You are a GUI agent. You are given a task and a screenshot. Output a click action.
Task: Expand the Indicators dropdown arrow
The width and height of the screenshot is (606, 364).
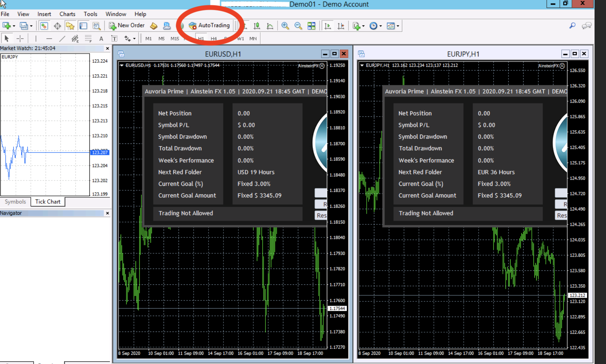pos(363,26)
